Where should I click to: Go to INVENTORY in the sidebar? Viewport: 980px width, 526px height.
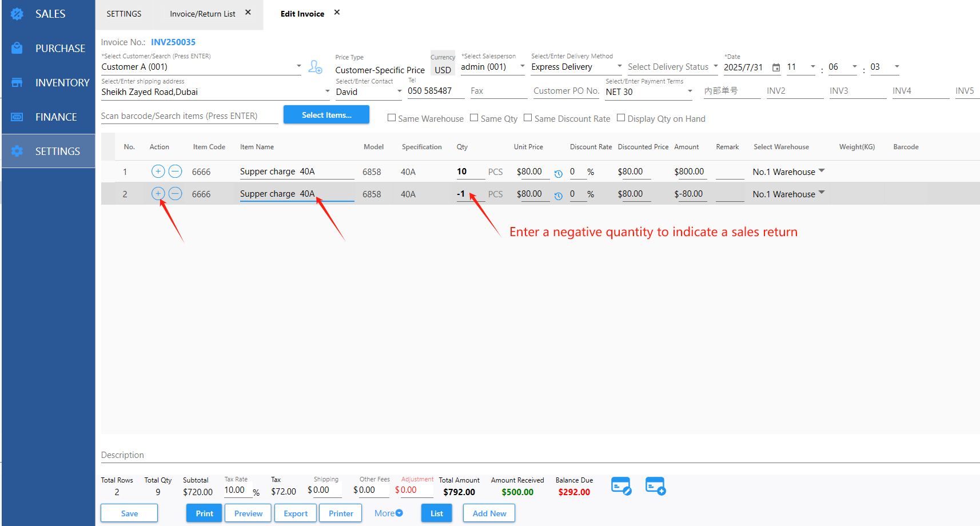(x=62, y=83)
